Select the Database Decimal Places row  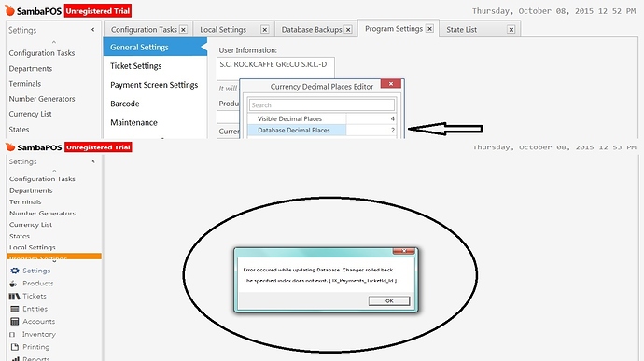pyautogui.click(x=322, y=131)
